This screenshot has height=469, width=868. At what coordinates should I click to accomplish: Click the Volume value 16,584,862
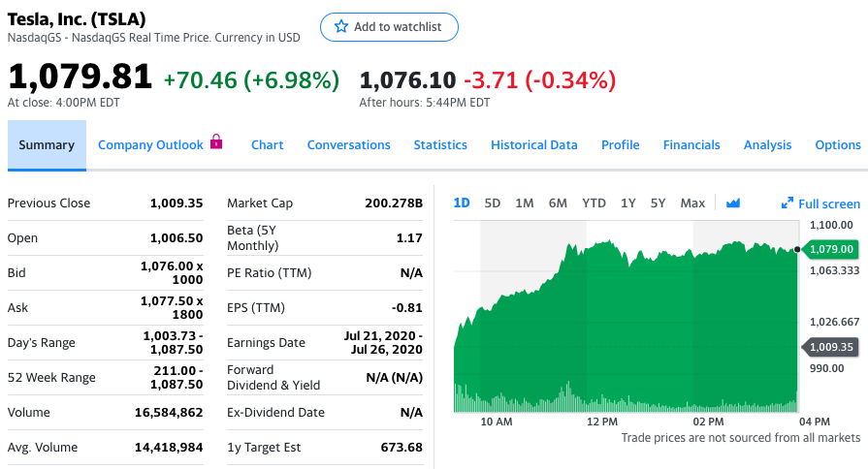point(169,412)
